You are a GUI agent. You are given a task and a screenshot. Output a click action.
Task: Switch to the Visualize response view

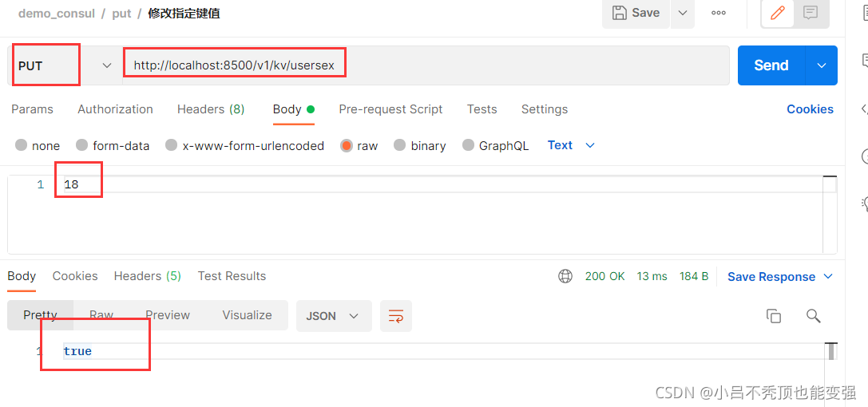247,315
